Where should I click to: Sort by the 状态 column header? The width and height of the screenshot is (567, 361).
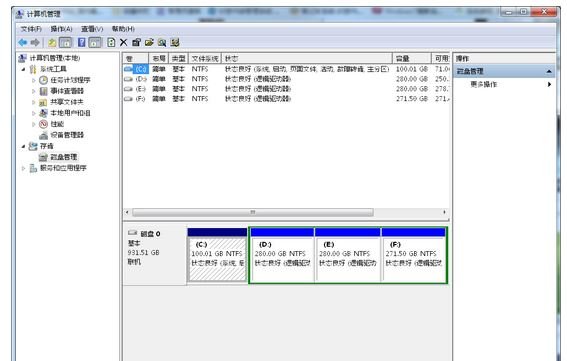(x=307, y=59)
